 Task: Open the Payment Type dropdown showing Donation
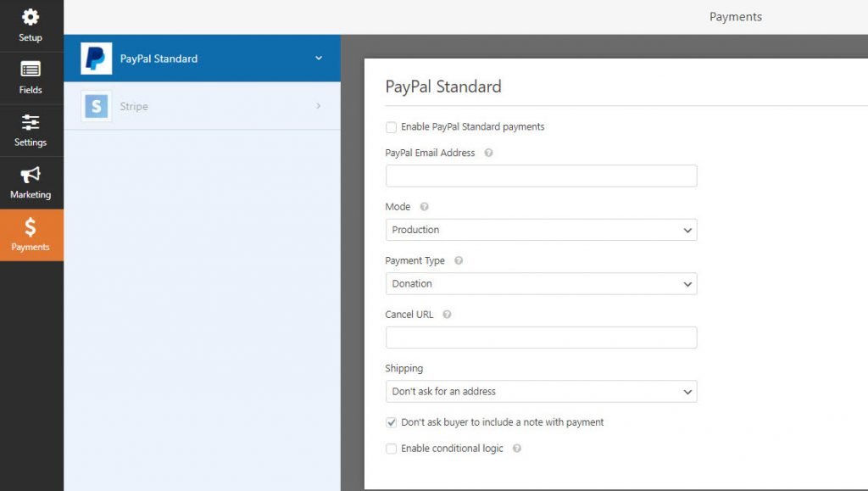pos(541,283)
